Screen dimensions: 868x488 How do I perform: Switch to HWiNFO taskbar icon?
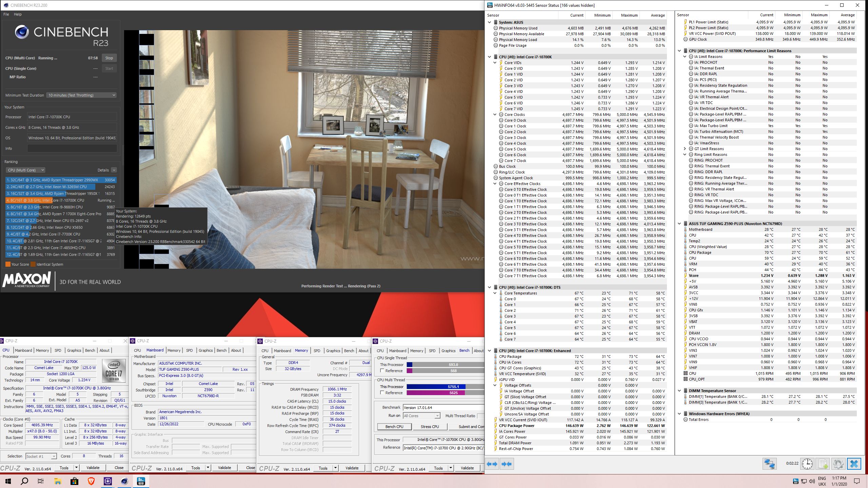[x=141, y=481]
